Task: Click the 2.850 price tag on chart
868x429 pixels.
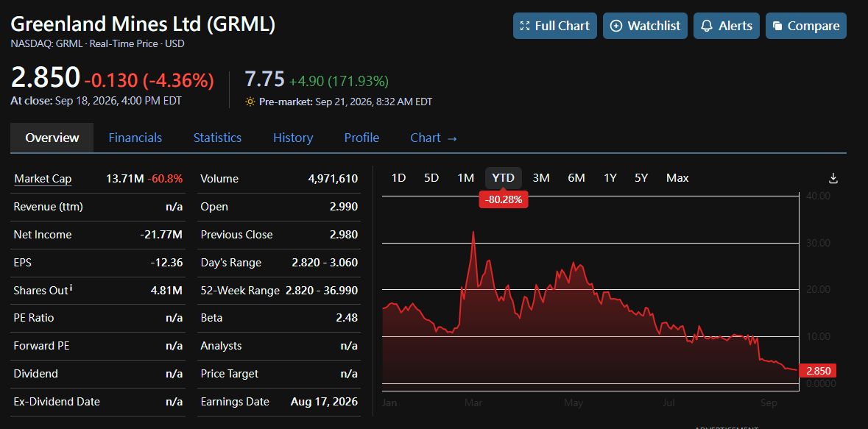Action: pos(819,371)
